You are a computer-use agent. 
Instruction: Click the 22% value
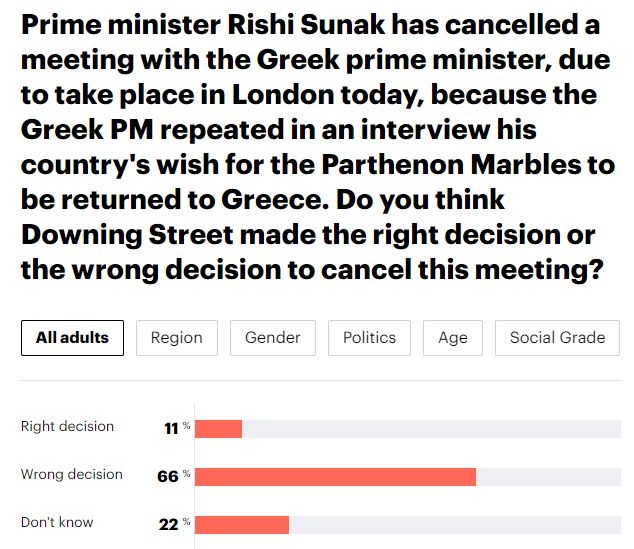click(x=172, y=524)
